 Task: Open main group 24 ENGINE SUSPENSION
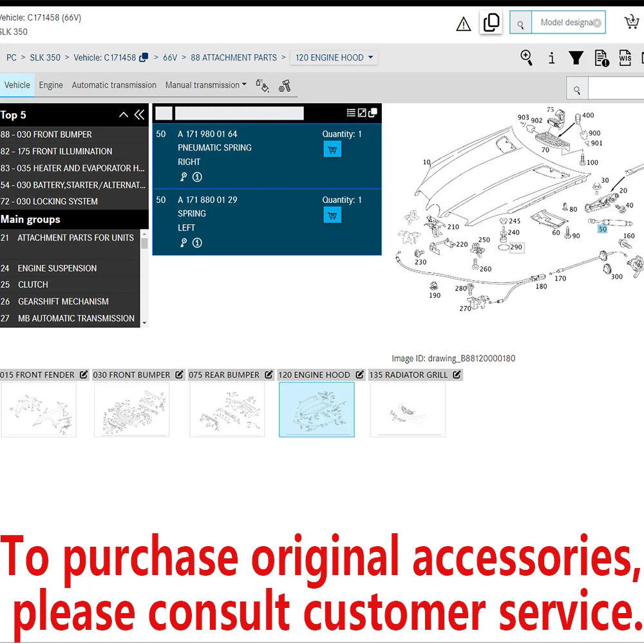point(70,268)
